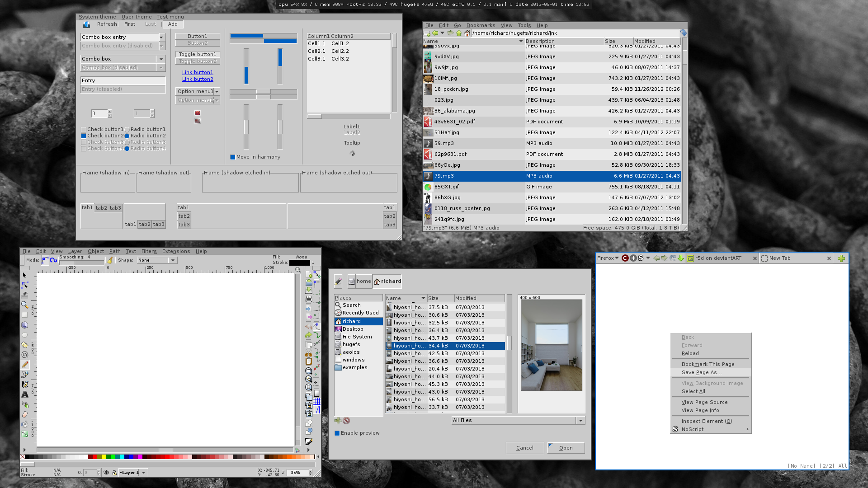Open the dropdown arrow after NoScript icon
Viewport: 868px width, 488px height.
(x=648, y=258)
